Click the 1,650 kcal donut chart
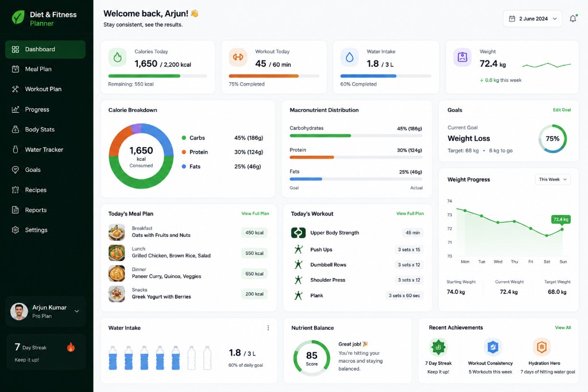Screen dimensions: 588x392 click(x=141, y=156)
